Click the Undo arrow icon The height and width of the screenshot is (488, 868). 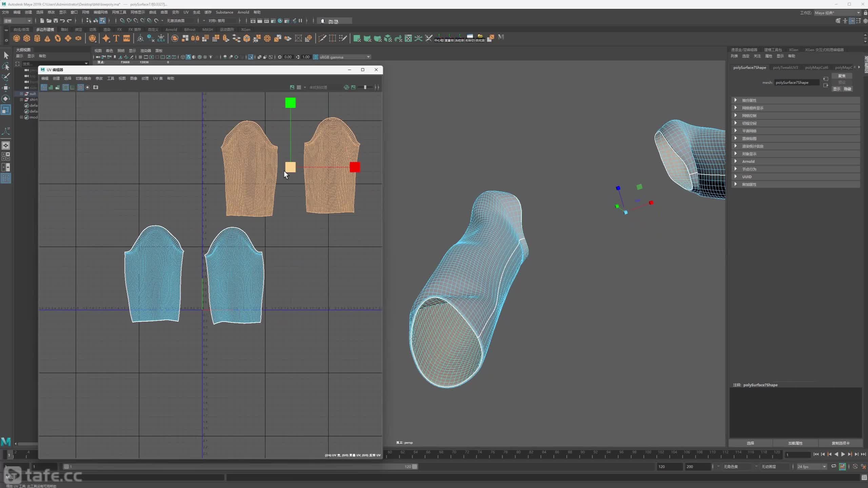pyautogui.click(x=62, y=21)
